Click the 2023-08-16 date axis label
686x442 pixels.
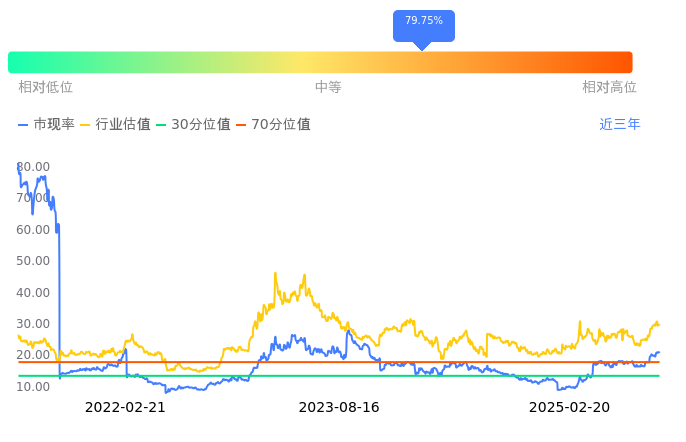coord(339,407)
